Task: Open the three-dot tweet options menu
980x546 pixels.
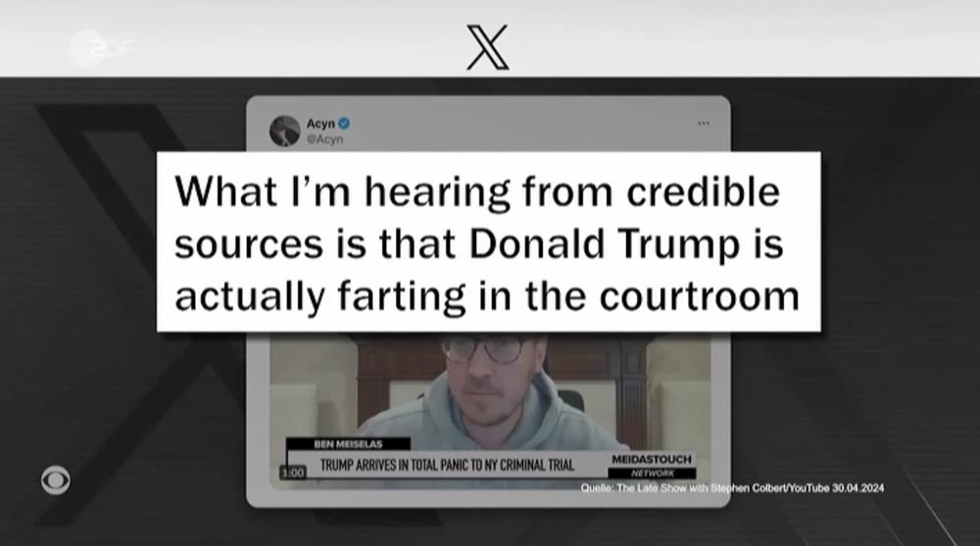Action: [703, 124]
